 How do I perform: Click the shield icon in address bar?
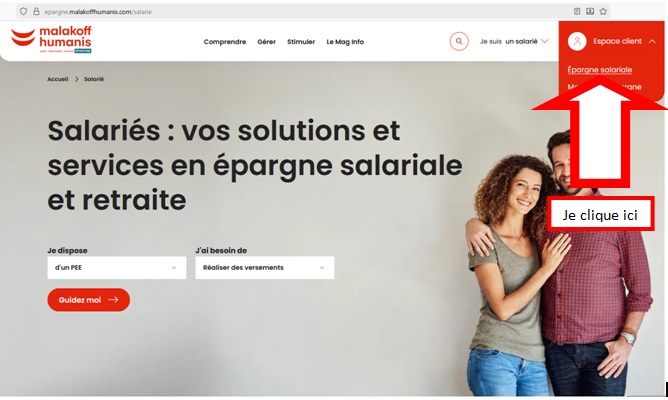tap(23, 12)
